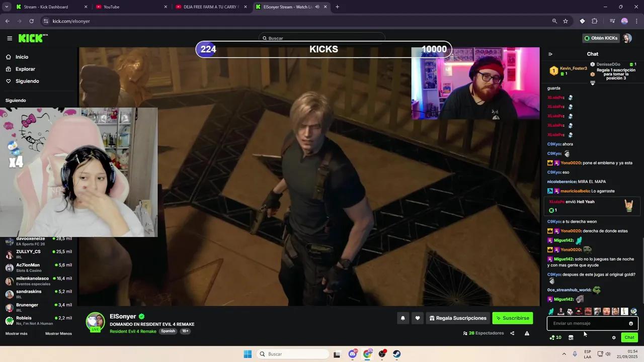This screenshot has height=362, width=644.
Task: Open the zULLYY_CS channel in the sidebar
Action: click(x=39, y=254)
